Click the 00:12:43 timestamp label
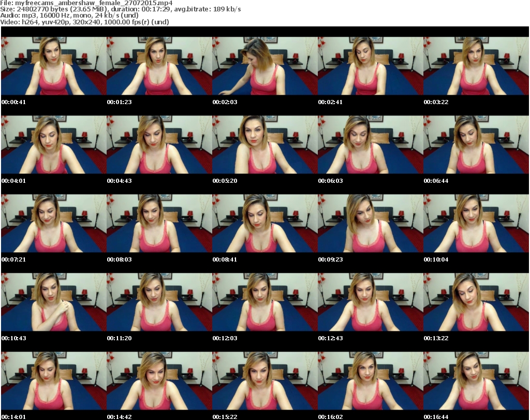The width and height of the screenshot is (530, 420). (x=330, y=338)
